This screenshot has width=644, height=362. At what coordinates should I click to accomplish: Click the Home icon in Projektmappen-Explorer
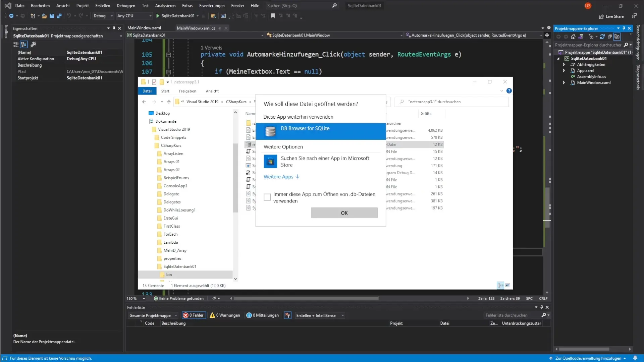pos(573,37)
